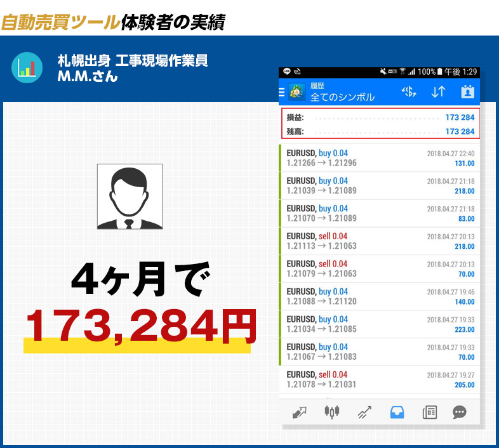Open the currency symbol filter icon
499x448 pixels.
pos(409,92)
